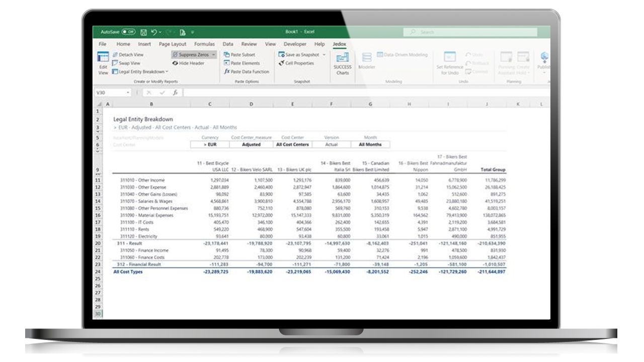This screenshot has width=644, height=362.
Task: Select column J header
Action: [x=487, y=104]
